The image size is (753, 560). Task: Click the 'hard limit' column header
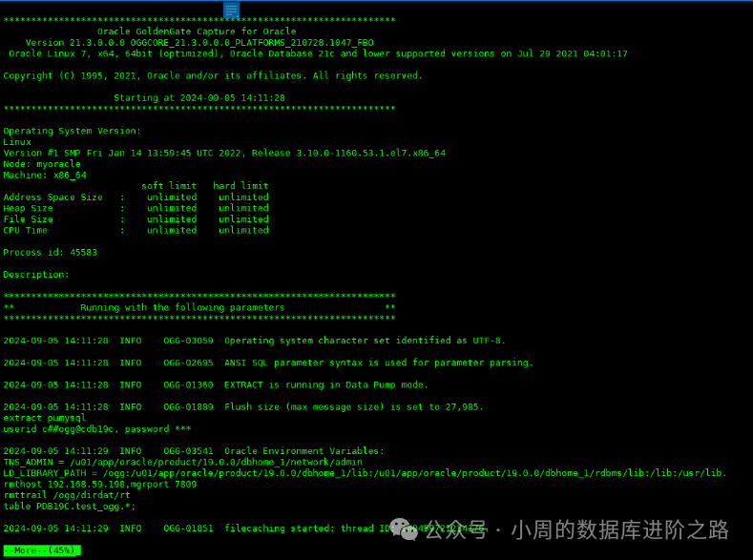point(241,186)
